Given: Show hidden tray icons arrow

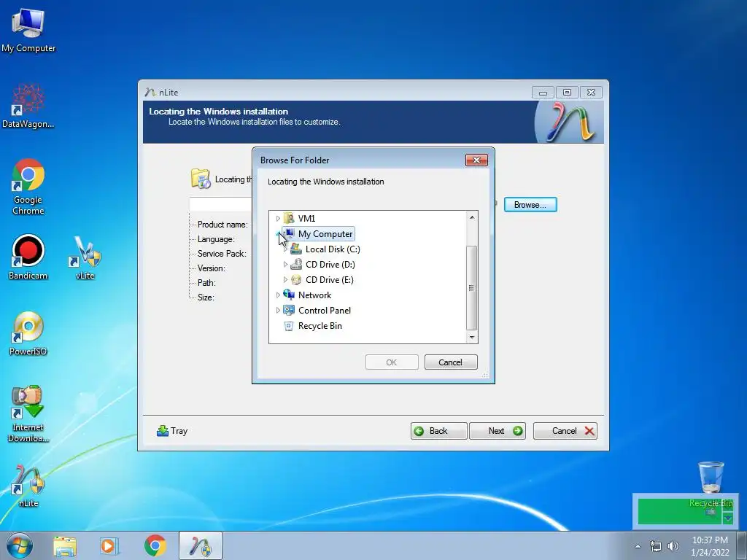Looking at the screenshot, I should 638,546.
